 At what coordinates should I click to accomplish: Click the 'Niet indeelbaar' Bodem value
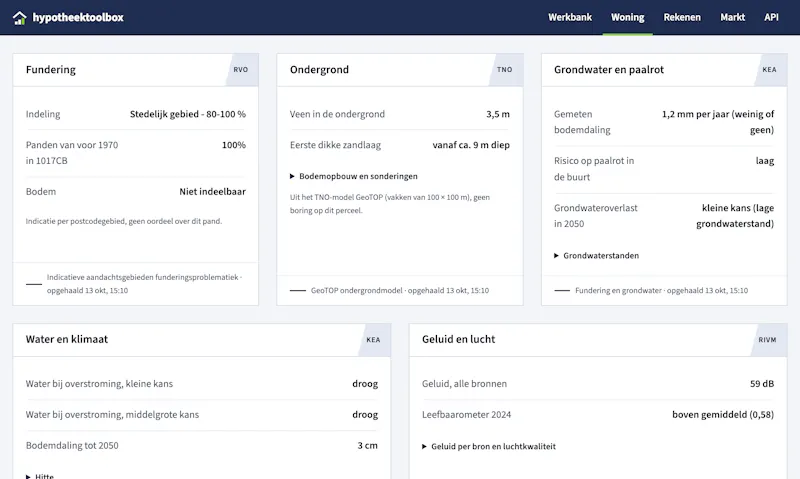[212, 192]
